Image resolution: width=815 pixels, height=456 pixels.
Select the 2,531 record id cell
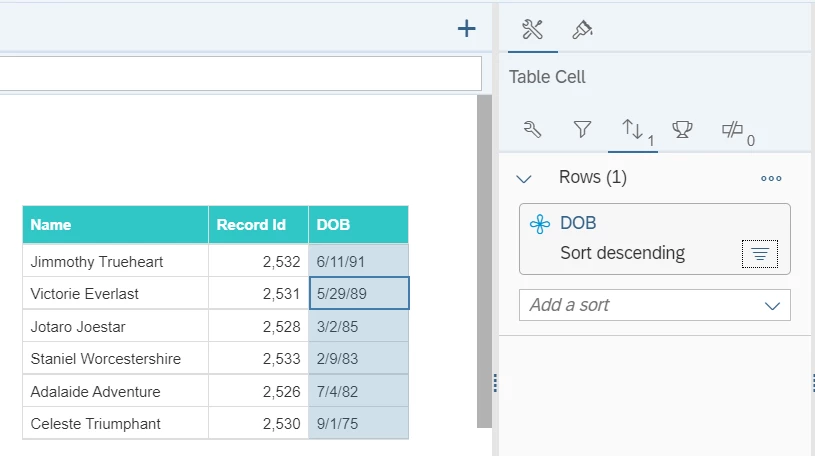coord(258,294)
